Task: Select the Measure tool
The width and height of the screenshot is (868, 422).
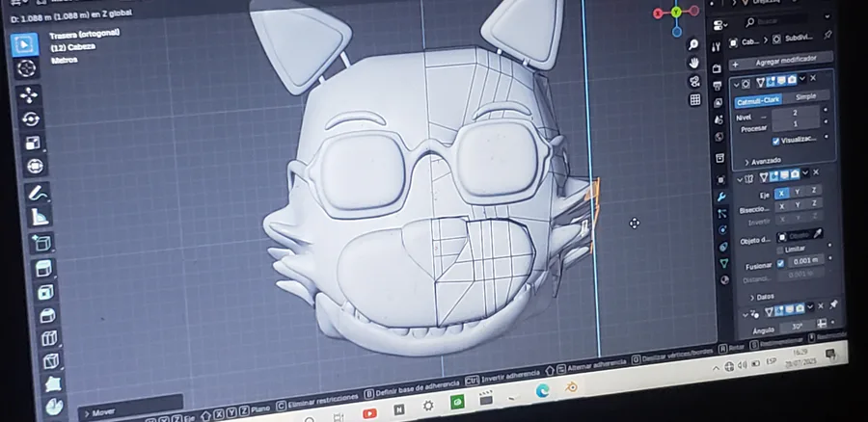Action: [40, 218]
